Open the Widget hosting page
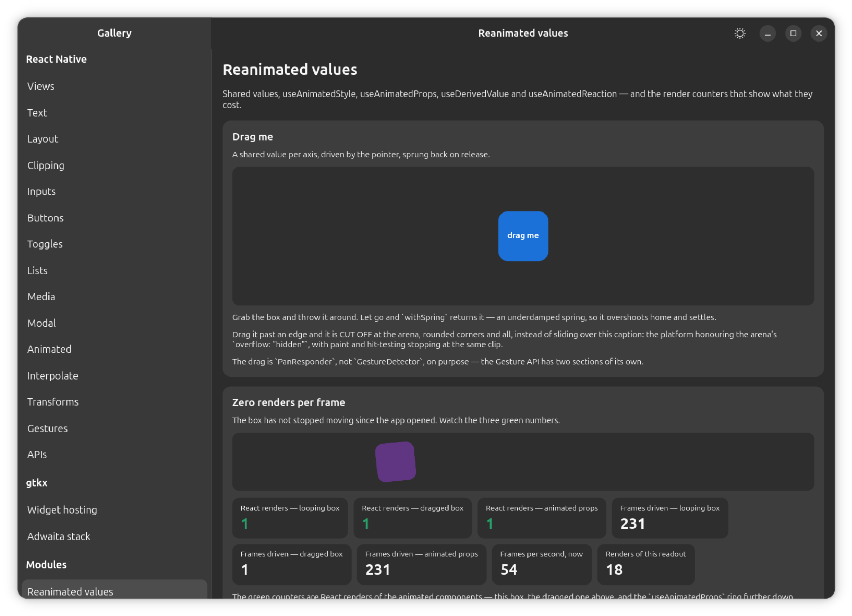852x616 pixels. click(x=115, y=510)
